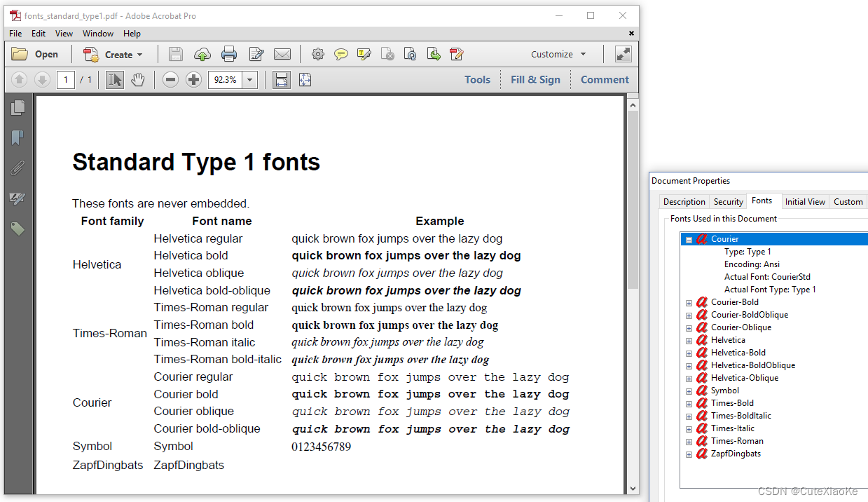Print the document using the printer icon
This screenshot has width=868, height=502.
229,54
